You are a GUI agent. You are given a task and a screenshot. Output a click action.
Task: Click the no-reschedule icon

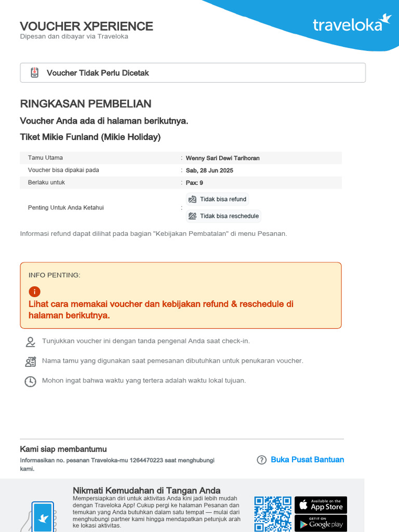point(193,216)
